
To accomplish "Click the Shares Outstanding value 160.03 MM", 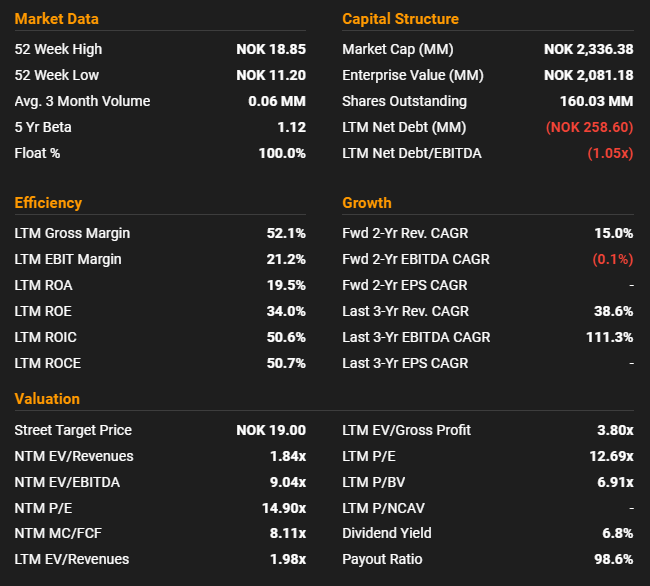I will pos(596,101).
